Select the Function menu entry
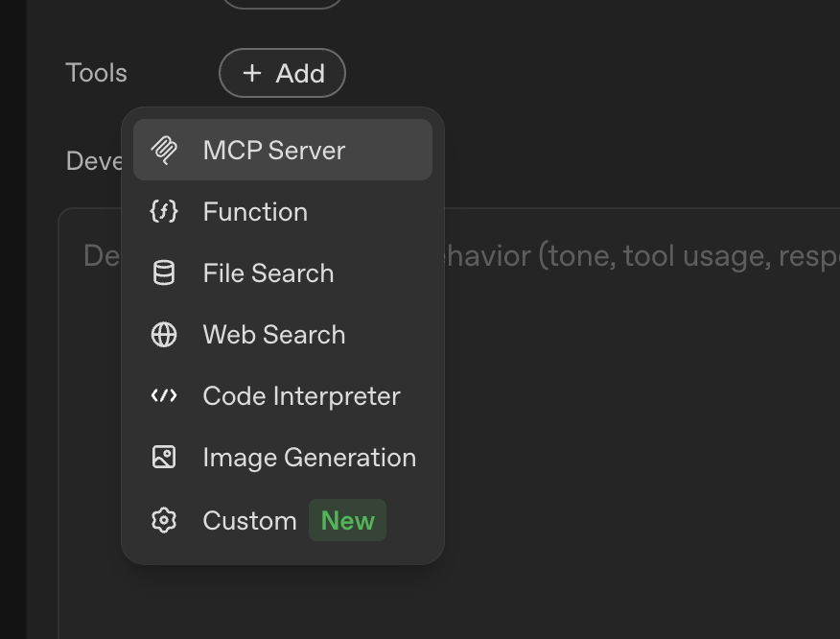 255,212
